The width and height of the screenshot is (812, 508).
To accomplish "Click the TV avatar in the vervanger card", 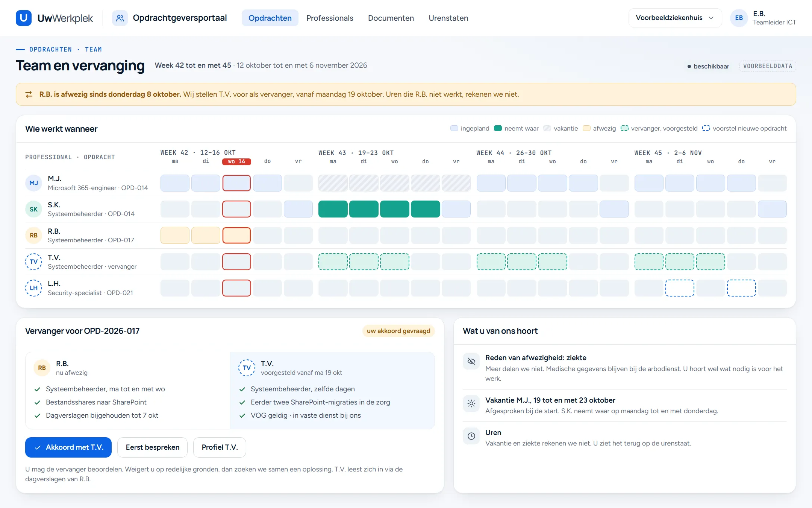I will pyautogui.click(x=247, y=368).
